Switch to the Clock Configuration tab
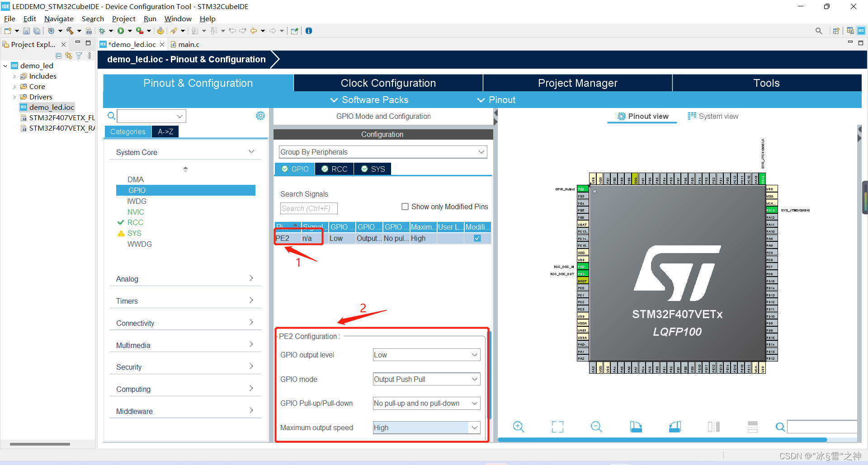 (387, 83)
